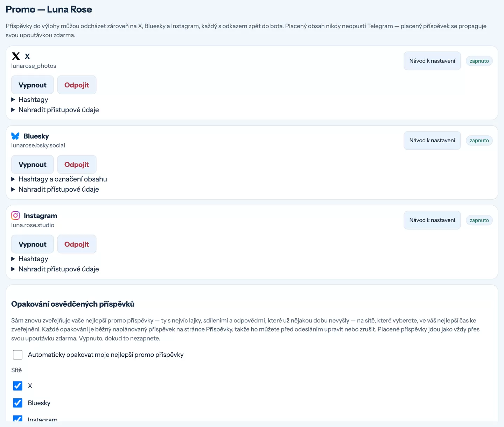
Task: Click the Promo — Luna Rose heading
Action: (49, 9)
